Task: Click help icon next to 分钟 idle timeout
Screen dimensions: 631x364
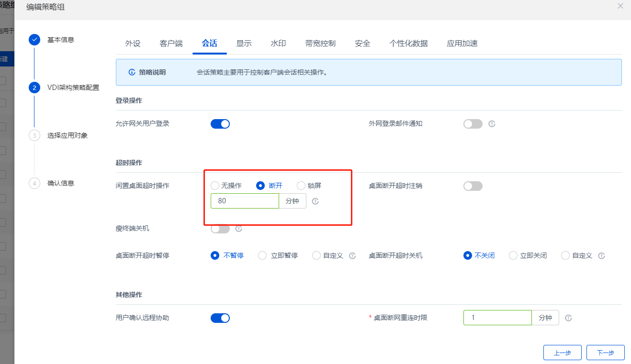Action: (315, 201)
